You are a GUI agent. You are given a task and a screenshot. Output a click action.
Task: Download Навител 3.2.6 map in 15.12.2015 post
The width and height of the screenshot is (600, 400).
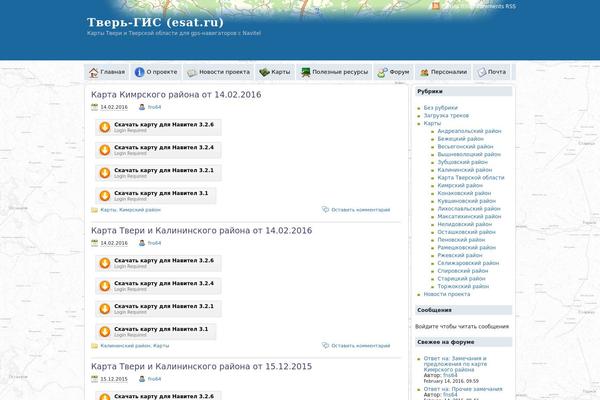click(x=158, y=396)
